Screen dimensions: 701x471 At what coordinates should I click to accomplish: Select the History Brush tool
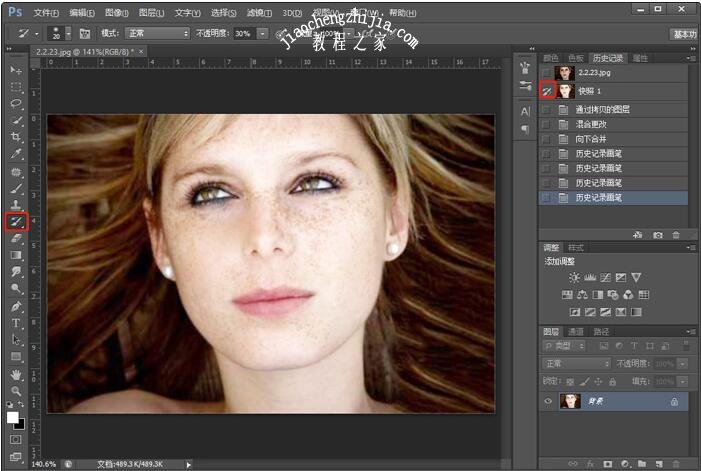point(16,221)
